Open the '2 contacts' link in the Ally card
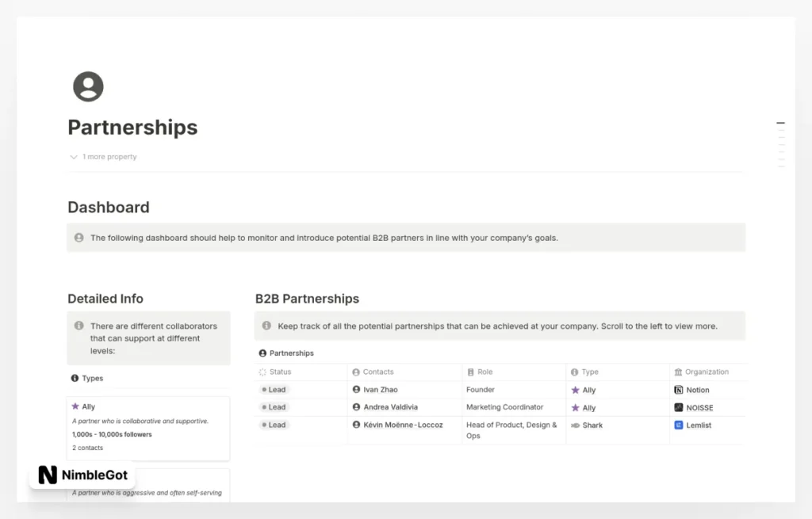The width and height of the screenshot is (812, 519). tap(89, 447)
